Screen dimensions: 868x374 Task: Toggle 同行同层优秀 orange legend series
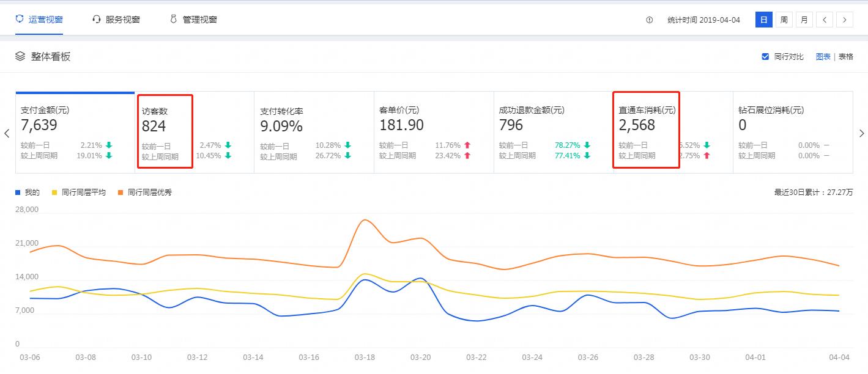121,193
